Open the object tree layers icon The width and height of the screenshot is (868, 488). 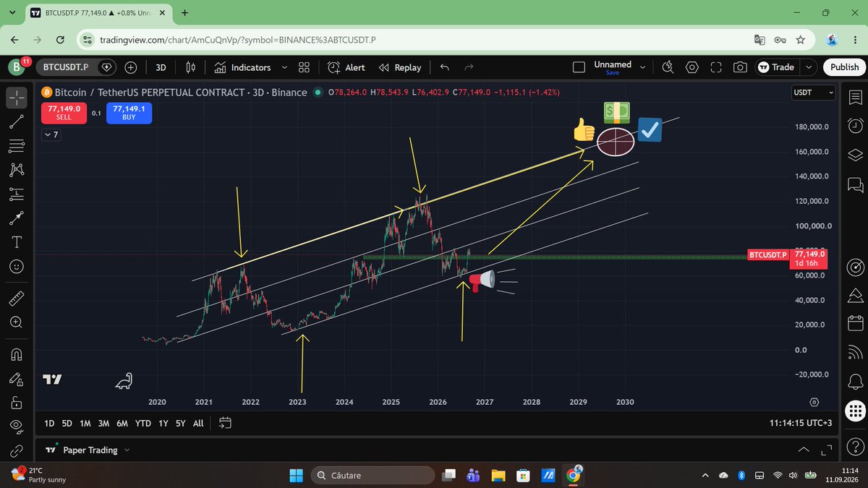(x=854, y=154)
